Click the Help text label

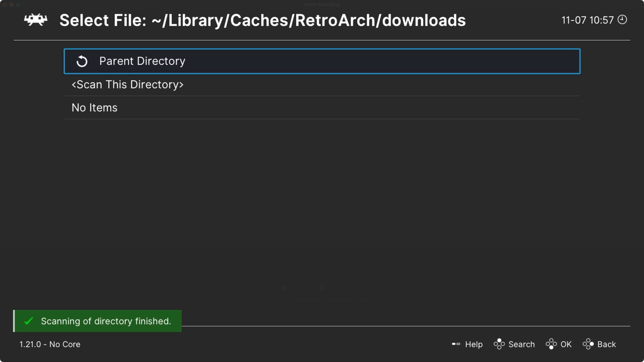tap(474, 344)
